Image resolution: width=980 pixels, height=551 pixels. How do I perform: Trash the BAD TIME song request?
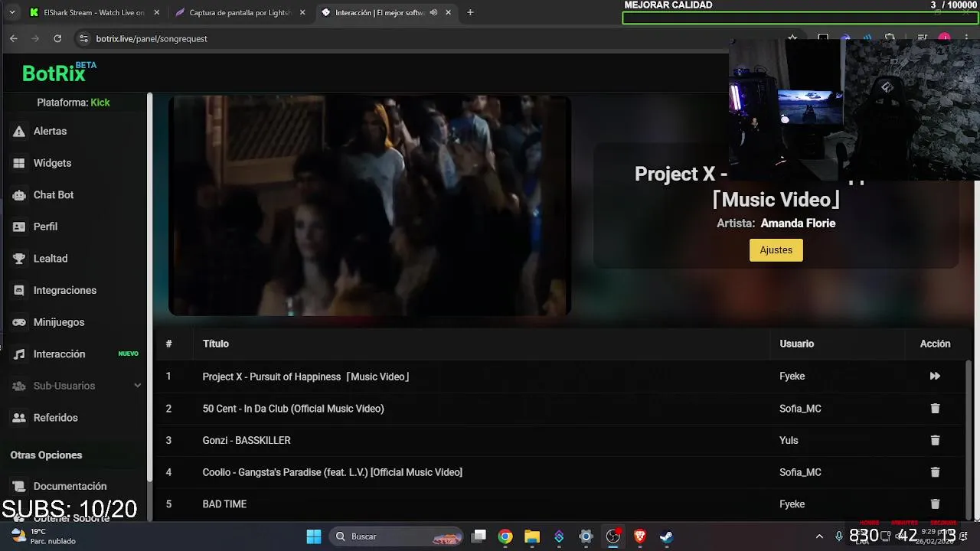(935, 504)
